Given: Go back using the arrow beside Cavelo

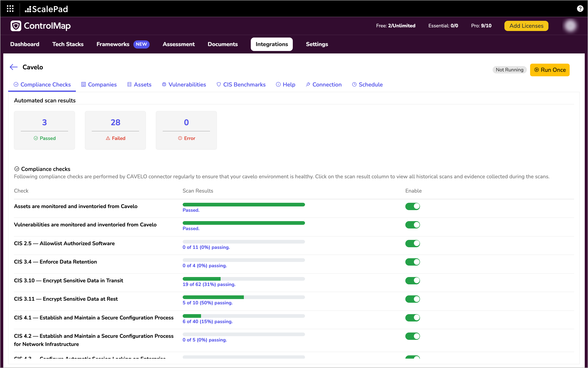Looking at the screenshot, I should coord(14,67).
